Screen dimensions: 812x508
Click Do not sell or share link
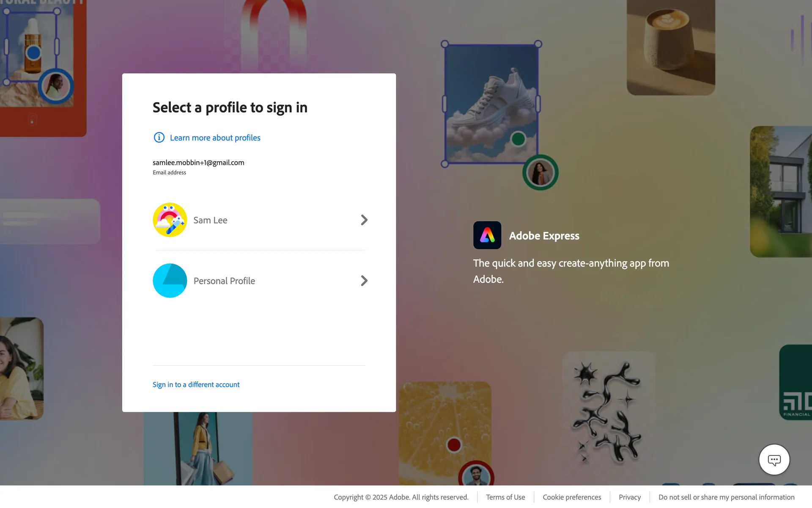[726, 497]
